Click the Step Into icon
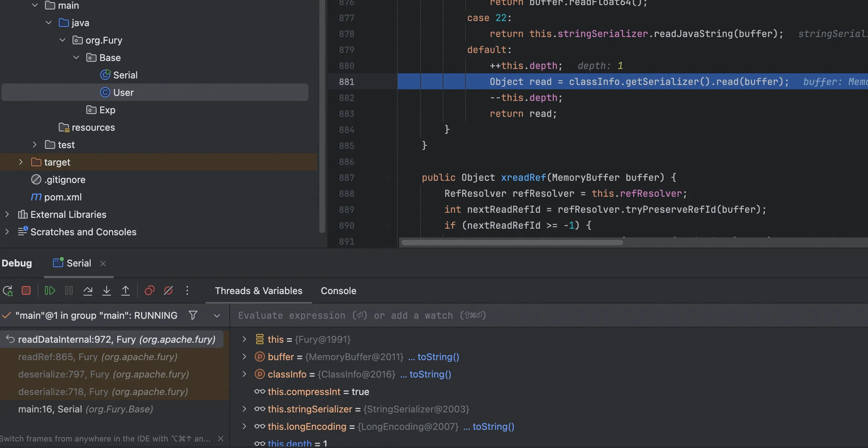 (107, 291)
